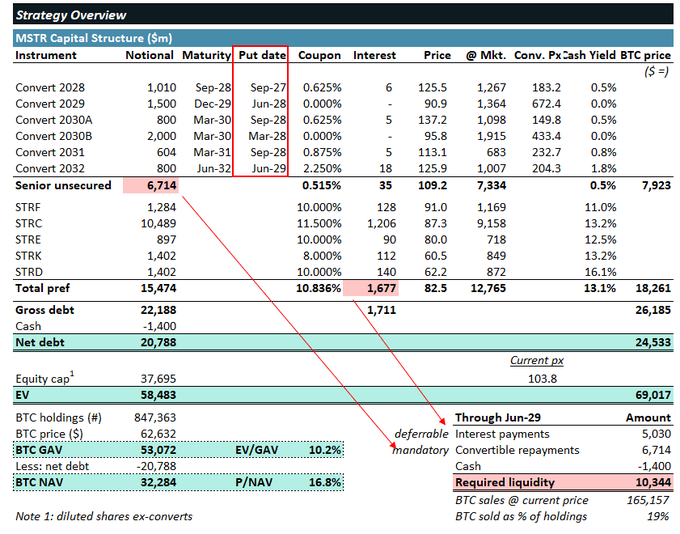This screenshot has height=534, width=680.
Task: Select the 69,017 EV BTC price cell
Action: [653, 395]
